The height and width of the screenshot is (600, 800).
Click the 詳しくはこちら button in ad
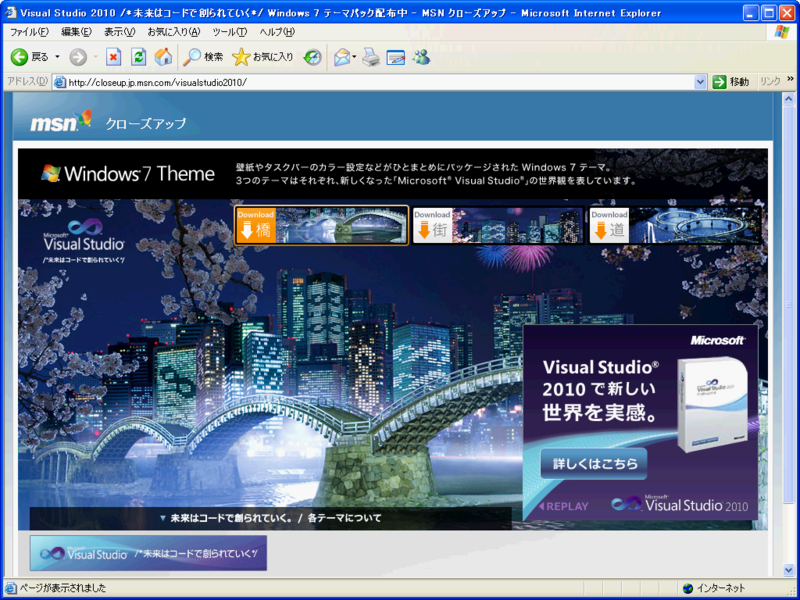[594, 464]
